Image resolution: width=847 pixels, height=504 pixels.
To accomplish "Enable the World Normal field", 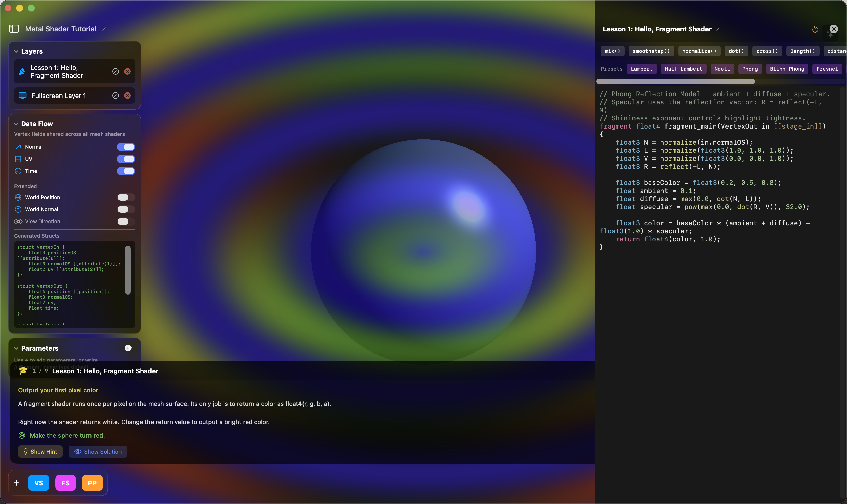I will click(x=126, y=210).
